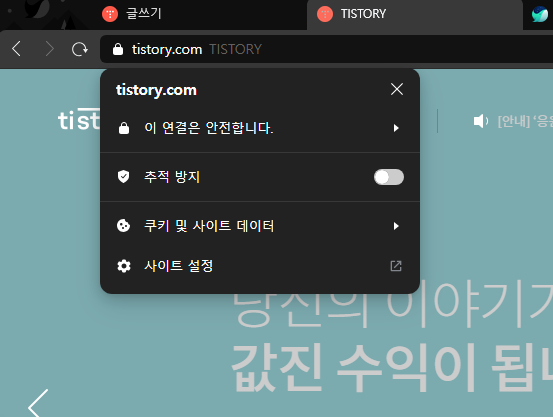The image size is (553, 417).
Task: Open 쿠키 및 사이트 데이터
Action: 260,226
